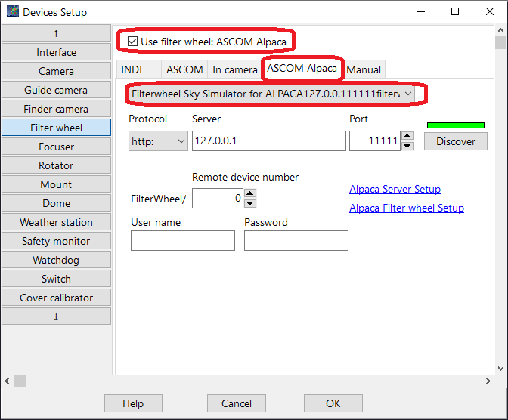
Task: Increase the port number with the up spinner
Action: point(407,137)
